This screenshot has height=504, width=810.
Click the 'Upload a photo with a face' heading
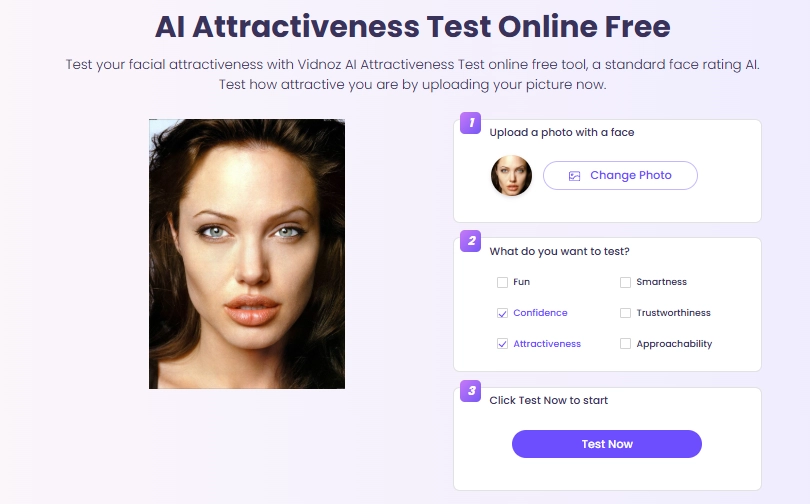(562, 133)
